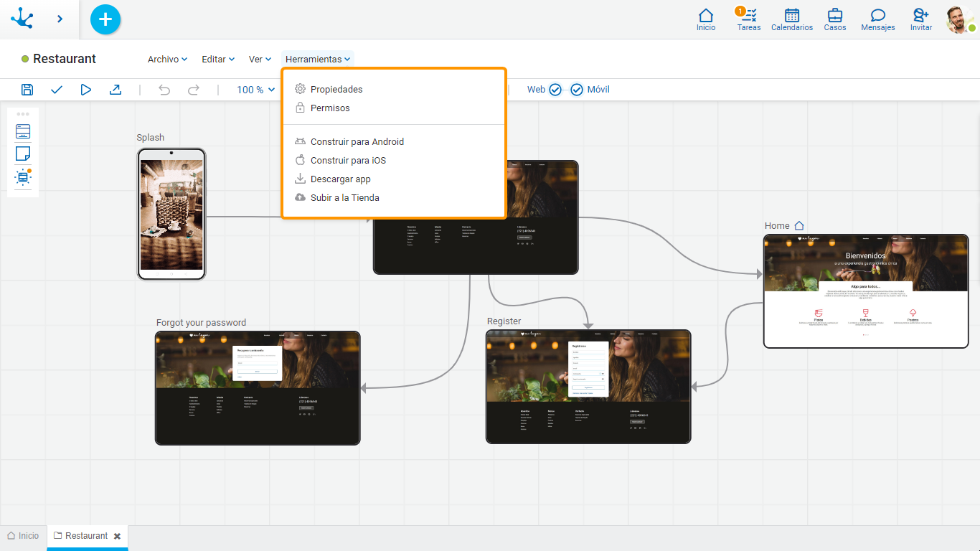Select the Splash phone thumbnail
The width and height of the screenshot is (980, 551).
pos(171,214)
